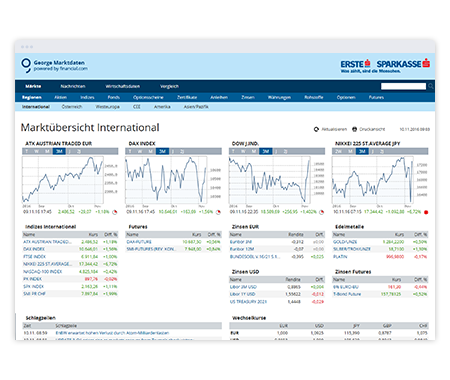Click the pie status icon under DAX chart

218,212
